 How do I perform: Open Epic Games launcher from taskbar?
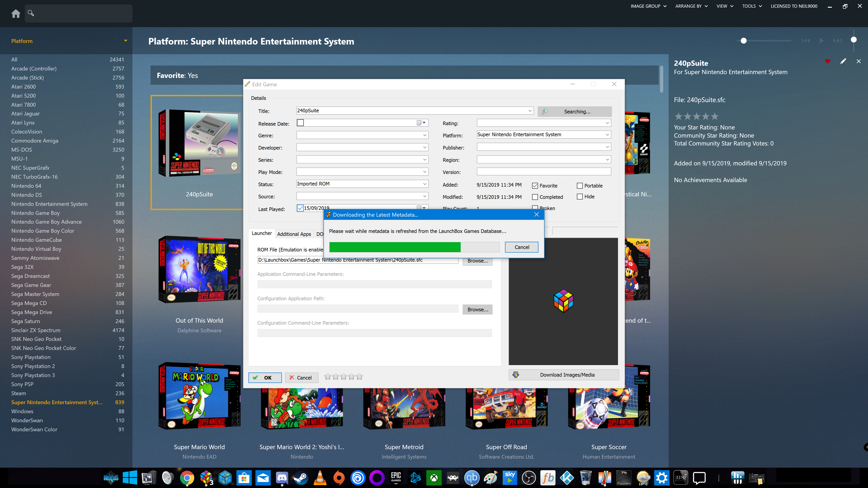click(396, 478)
